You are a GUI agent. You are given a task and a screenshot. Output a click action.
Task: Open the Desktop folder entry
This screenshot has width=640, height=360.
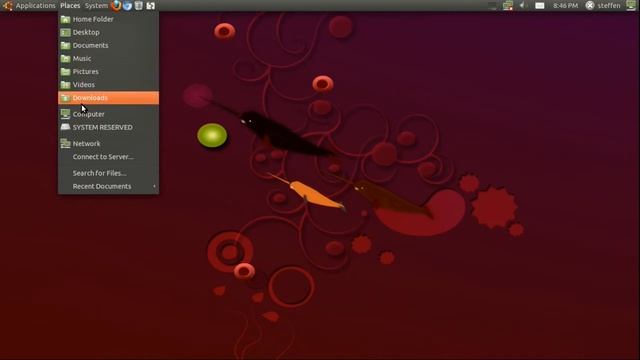click(108, 32)
